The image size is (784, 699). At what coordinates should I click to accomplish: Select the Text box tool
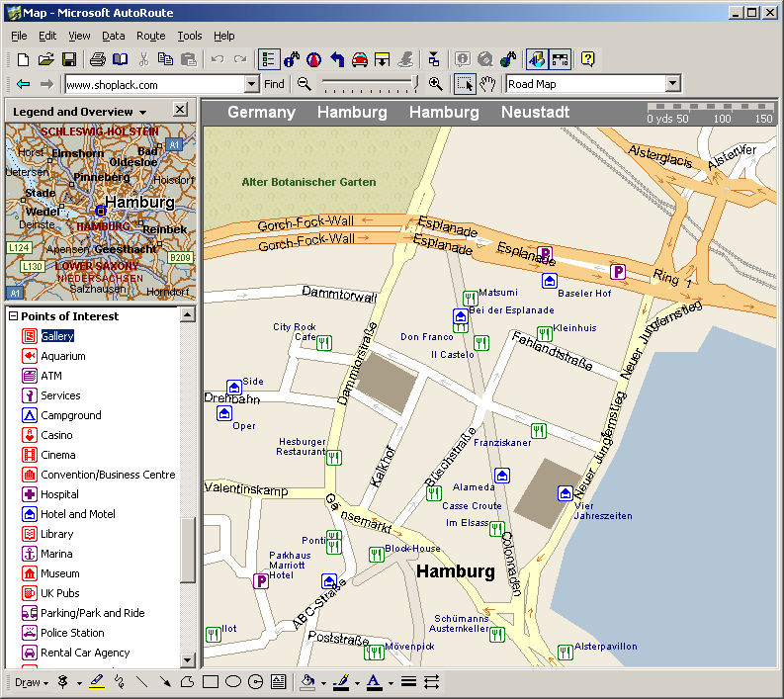pyautogui.click(x=278, y=682)
